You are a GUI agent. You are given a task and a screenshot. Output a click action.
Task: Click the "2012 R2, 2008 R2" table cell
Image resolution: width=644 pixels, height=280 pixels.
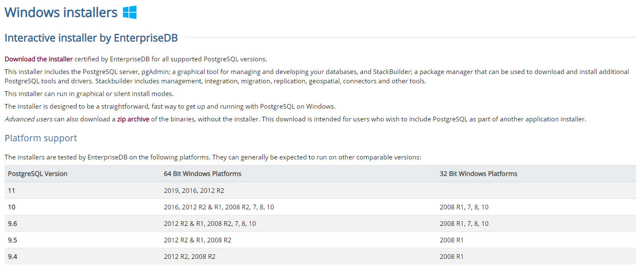coord(189,257)
